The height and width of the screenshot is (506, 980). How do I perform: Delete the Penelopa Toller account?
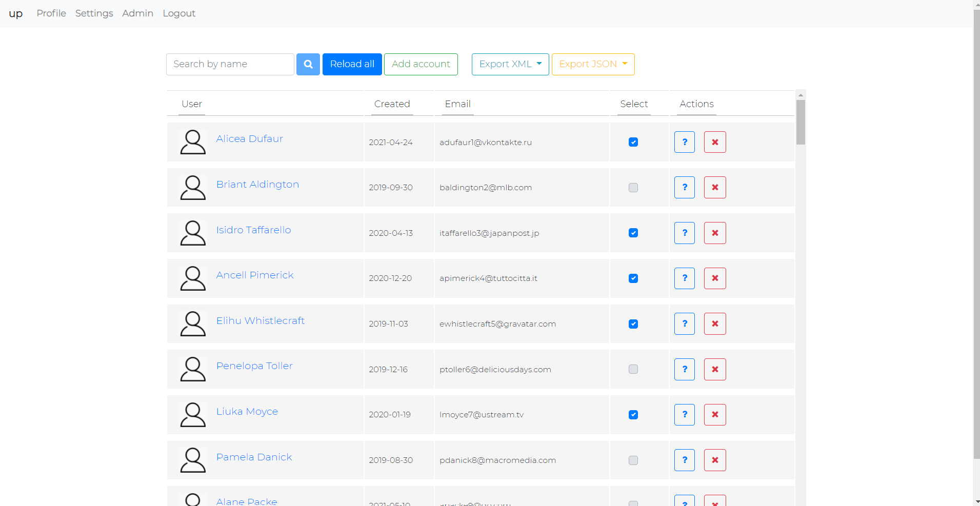tap(715, 369)
